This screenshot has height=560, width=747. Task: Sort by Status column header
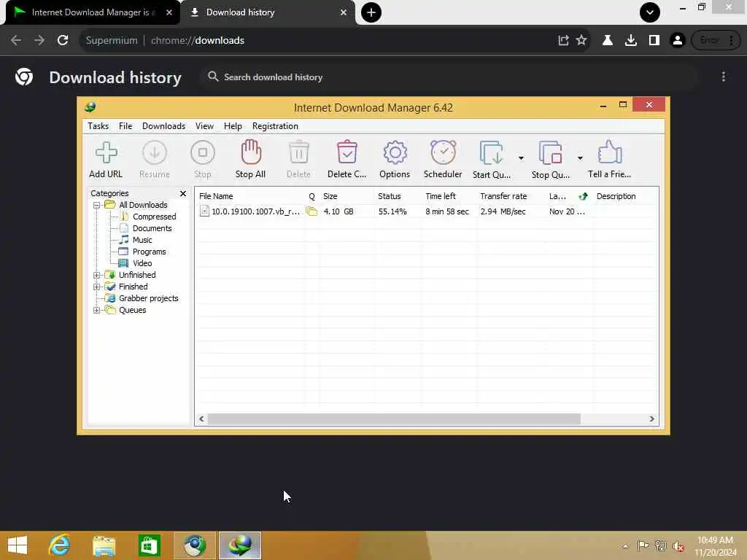[x=390, y=196]
